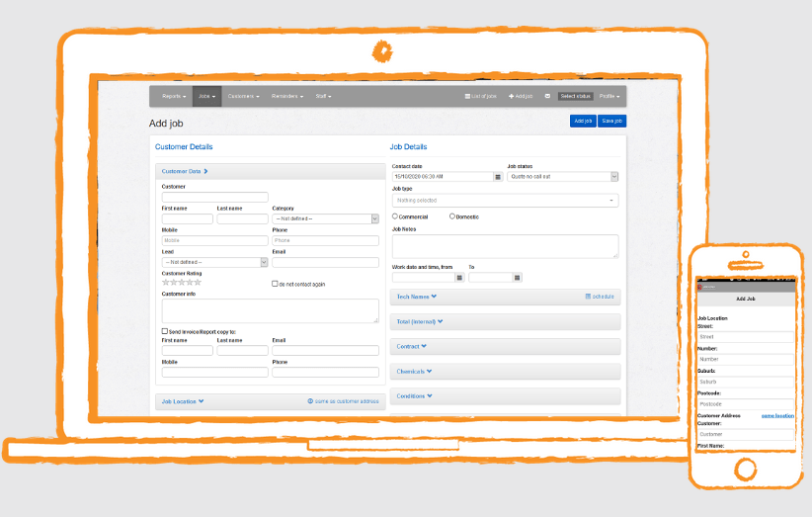Open the Customers menu
The width and height of the screenshot is (812, 517).
[243, 96]
